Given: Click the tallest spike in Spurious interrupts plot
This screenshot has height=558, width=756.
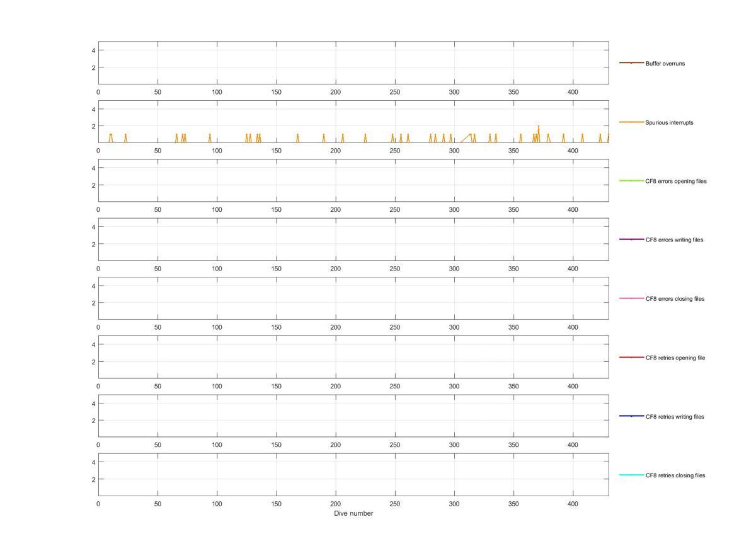Looking at the screenshot, I should (538, 132).
